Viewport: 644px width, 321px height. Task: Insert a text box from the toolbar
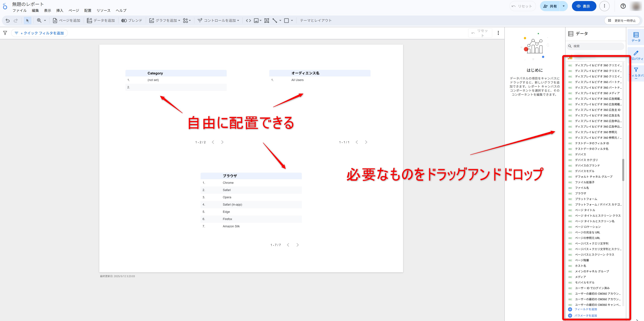coord(267,20)
